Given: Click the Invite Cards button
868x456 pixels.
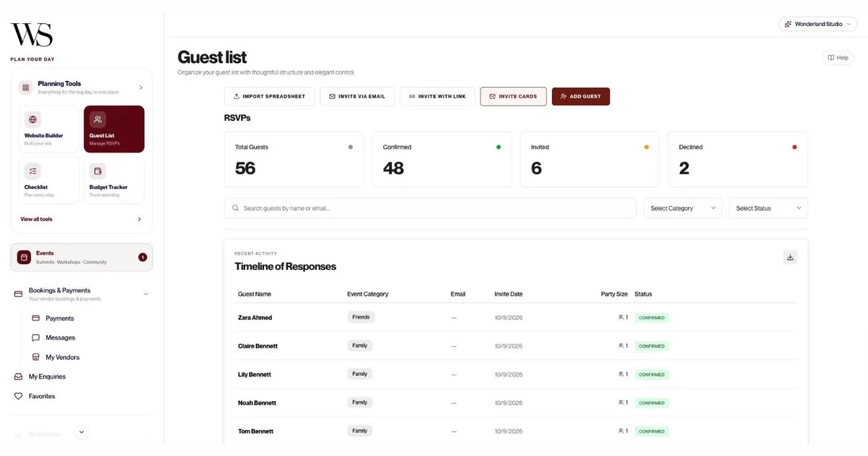Looking at the screenshot, I should (x=513, y=96).
